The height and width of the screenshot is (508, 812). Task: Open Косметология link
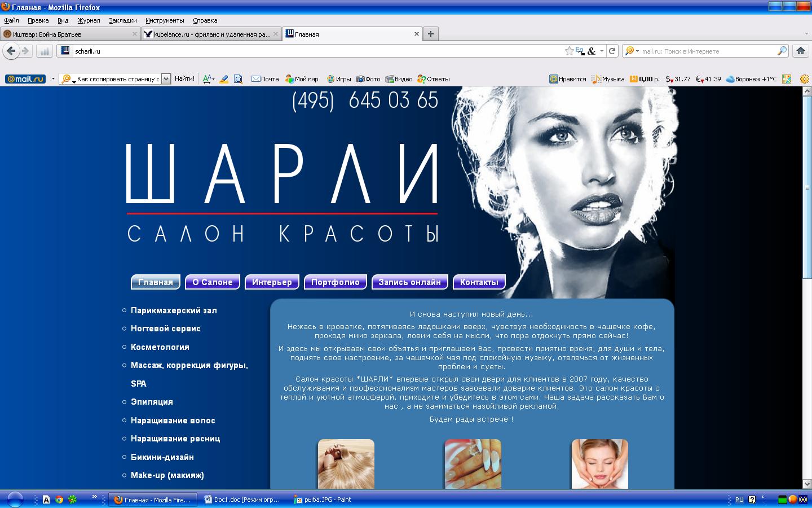tap(160, 347)
